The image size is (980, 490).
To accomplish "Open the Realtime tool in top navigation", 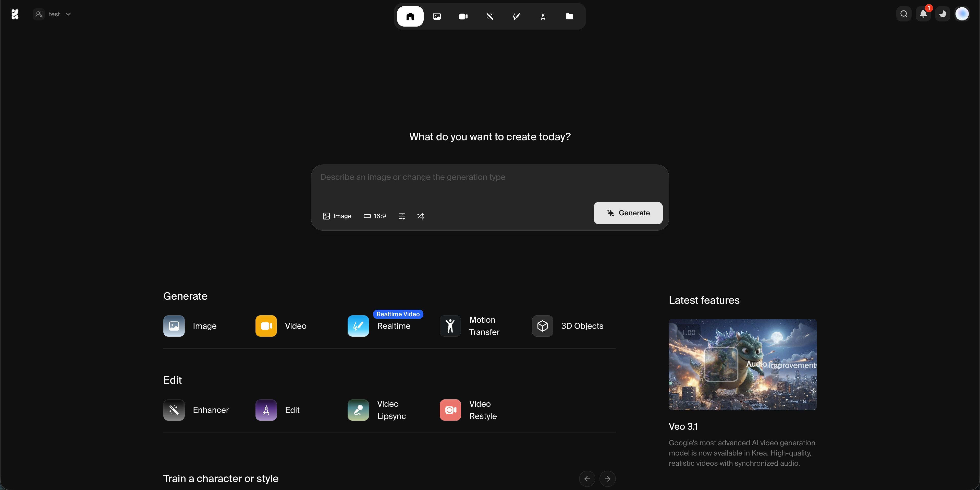I will click(x=516, y=16).
